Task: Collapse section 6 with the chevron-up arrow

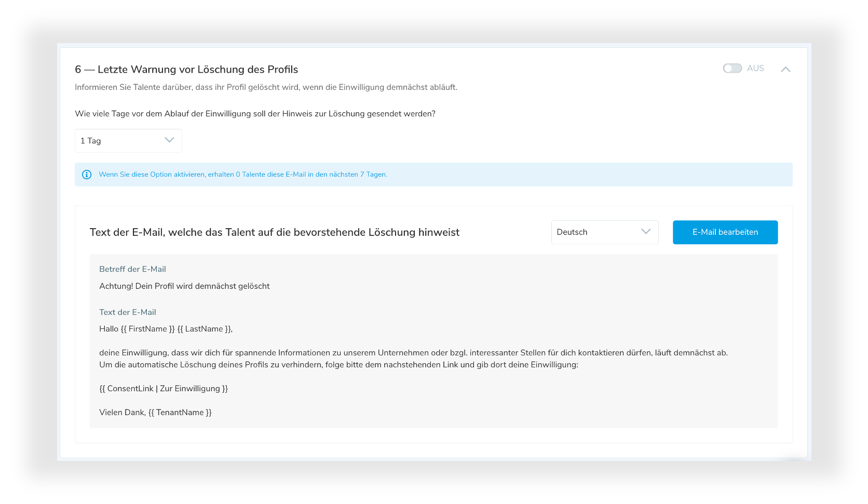Action: click(785, 69)
